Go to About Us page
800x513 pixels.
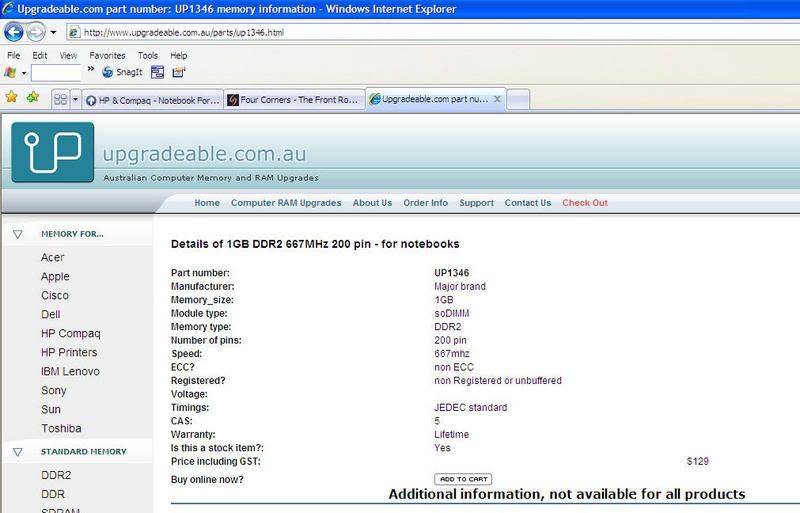point(372,203)
